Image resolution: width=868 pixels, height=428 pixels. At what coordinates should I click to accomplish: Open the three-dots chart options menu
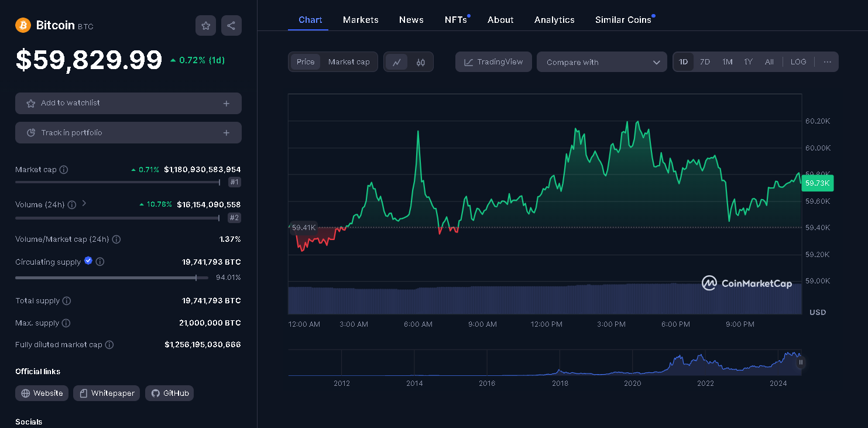(827, 62)
